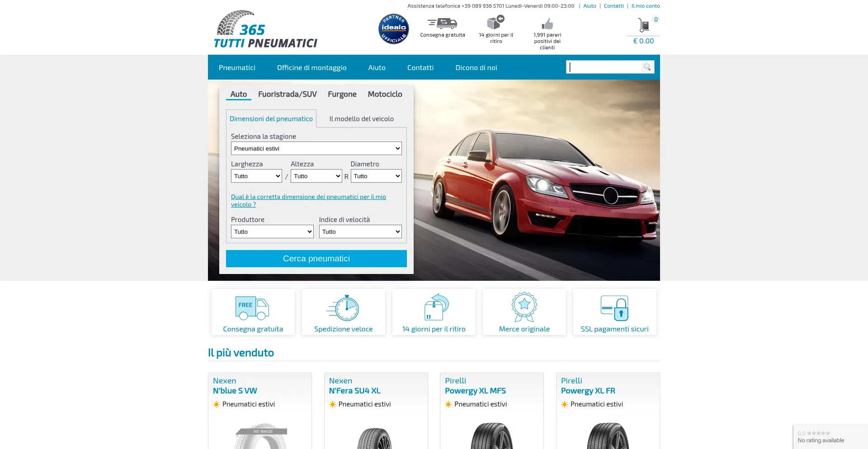Open the Indice di velocità dropdown
868x449 pixels.
click(x=360, y=232)
